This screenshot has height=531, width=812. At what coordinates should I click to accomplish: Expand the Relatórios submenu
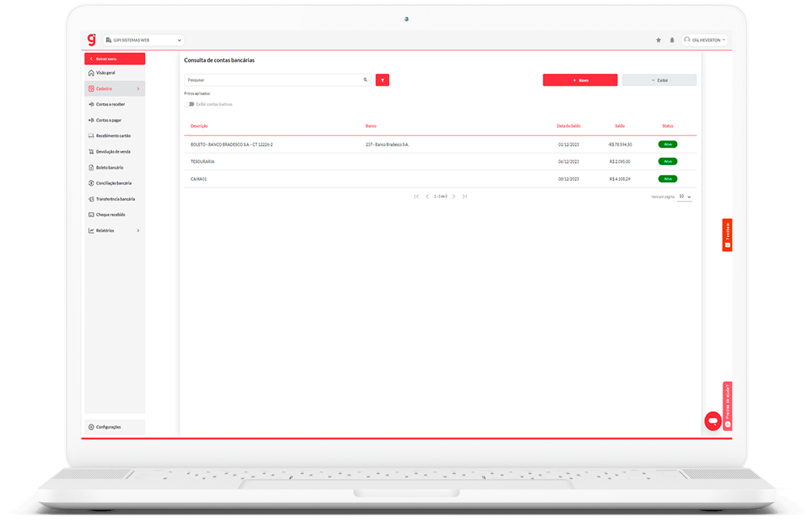coord(115,230)
